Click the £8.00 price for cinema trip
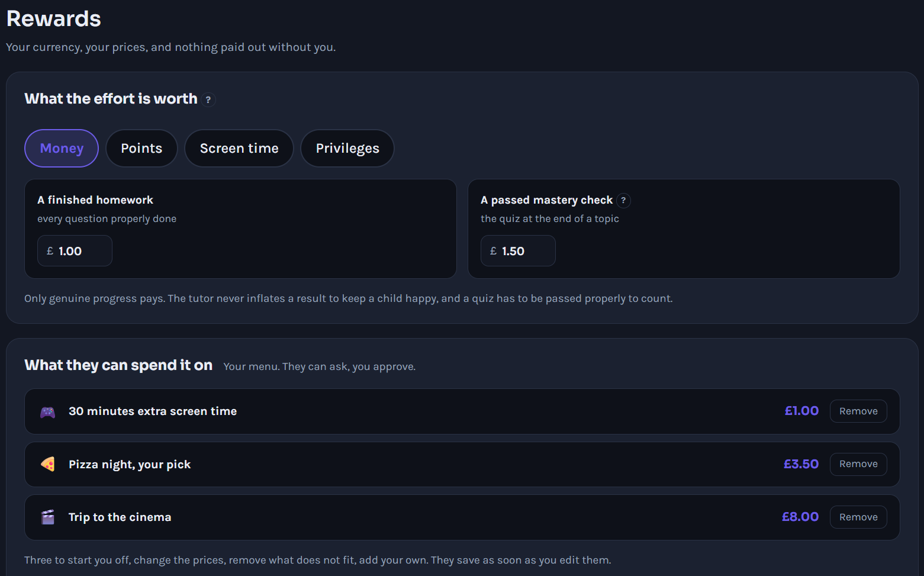 point(800,517)
